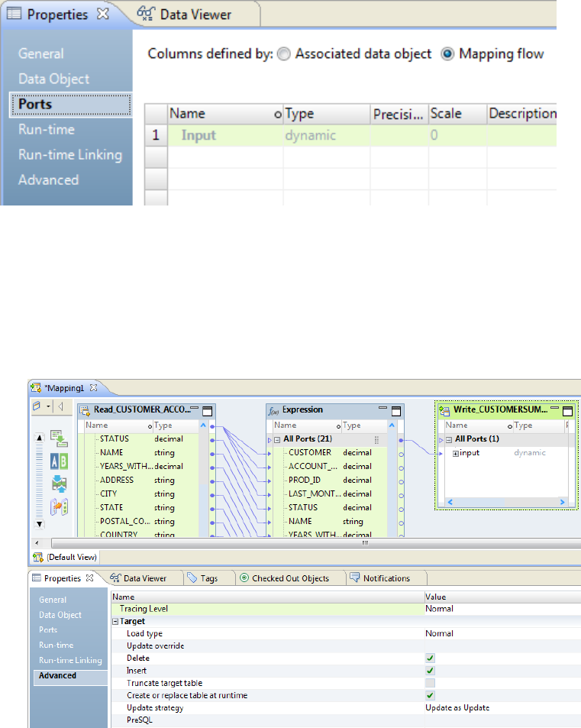Maximize the Expression transformation

pos(395,411)
